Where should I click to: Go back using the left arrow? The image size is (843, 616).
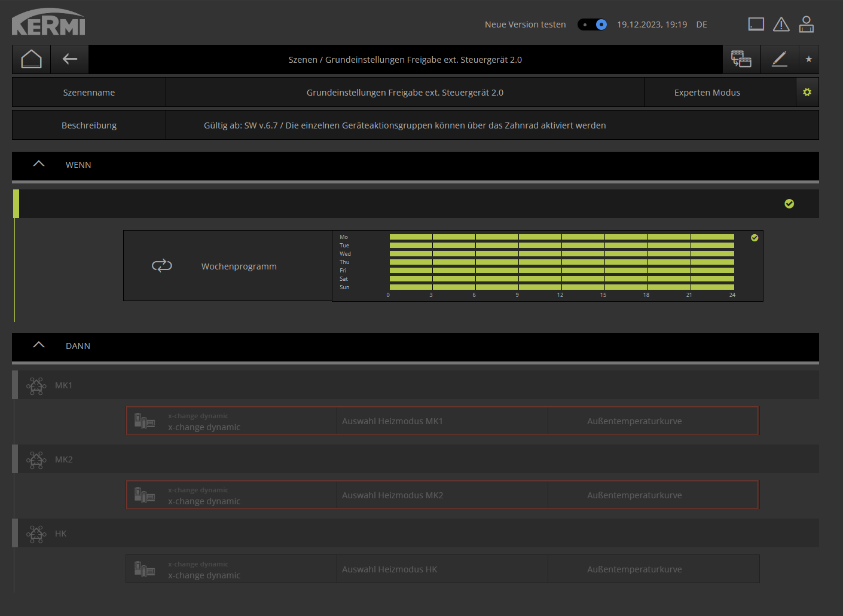tap(70, 59)
